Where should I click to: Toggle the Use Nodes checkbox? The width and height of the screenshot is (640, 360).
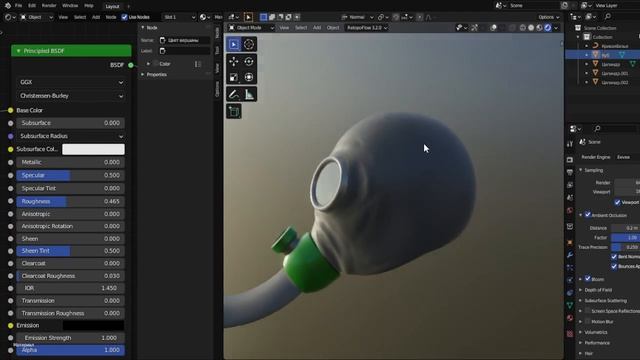click(x=124, y=17)
